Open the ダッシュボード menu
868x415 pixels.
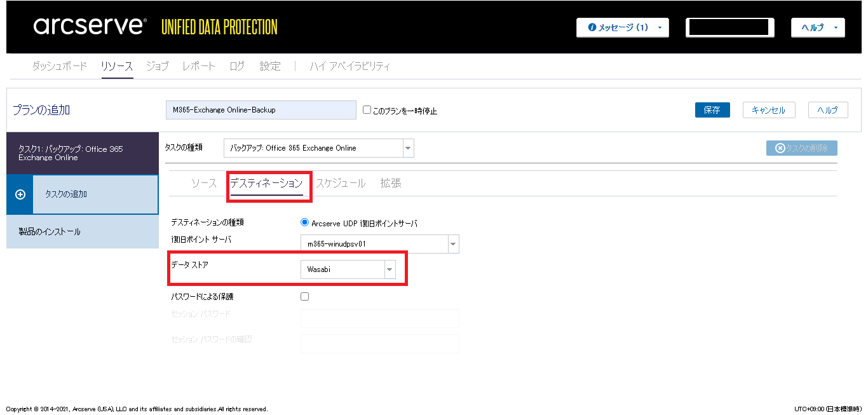pos(60,66)
